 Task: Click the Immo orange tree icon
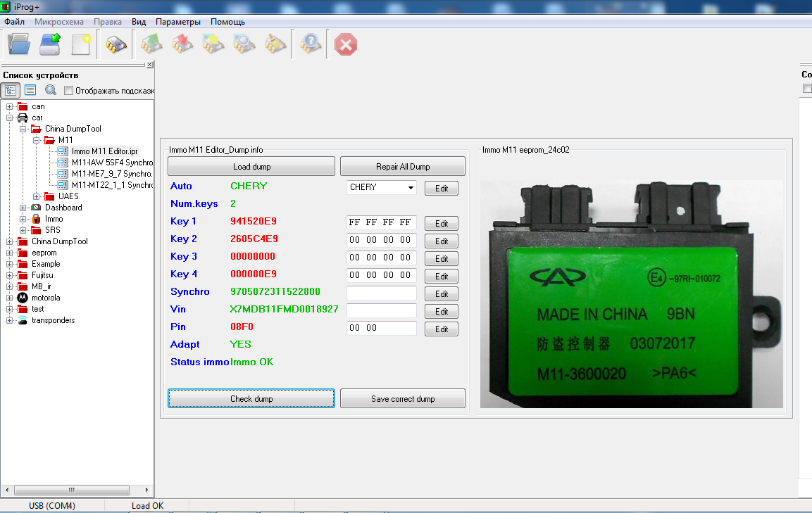point(36,219)
